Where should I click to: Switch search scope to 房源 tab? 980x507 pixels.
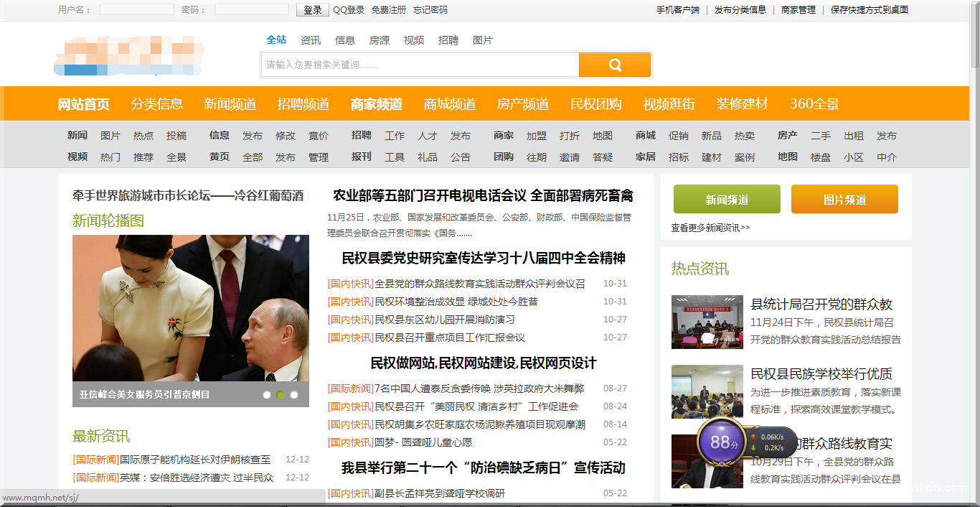[380, 40]
